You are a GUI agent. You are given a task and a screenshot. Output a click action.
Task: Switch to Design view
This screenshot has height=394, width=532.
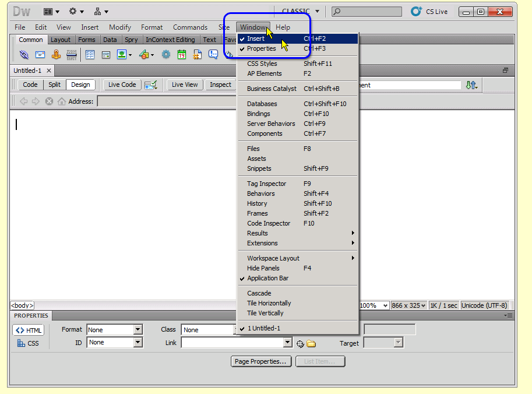80,85
